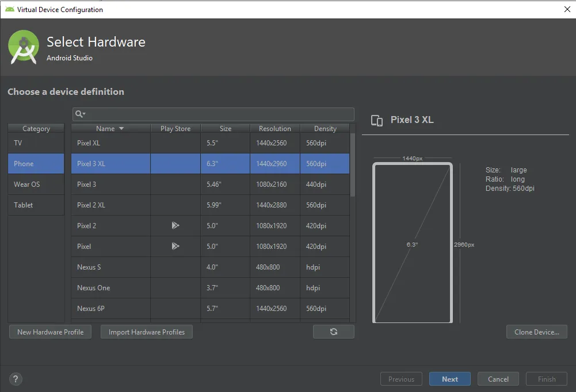Focus the device search field
The image size is (576, 392).
click(x=213, y=114)
